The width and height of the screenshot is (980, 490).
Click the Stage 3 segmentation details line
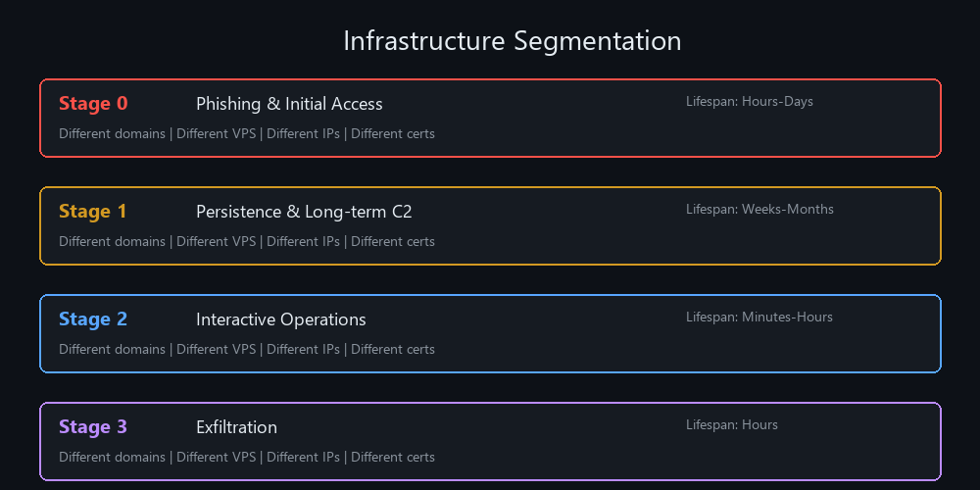click(x=246, y=457)
